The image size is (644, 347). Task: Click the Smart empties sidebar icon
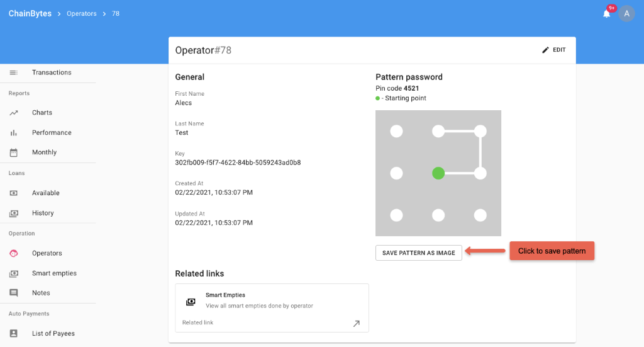click(x=14, y=273)
